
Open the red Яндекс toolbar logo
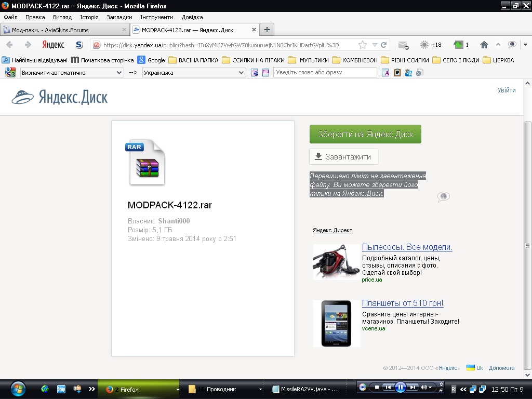53,45
